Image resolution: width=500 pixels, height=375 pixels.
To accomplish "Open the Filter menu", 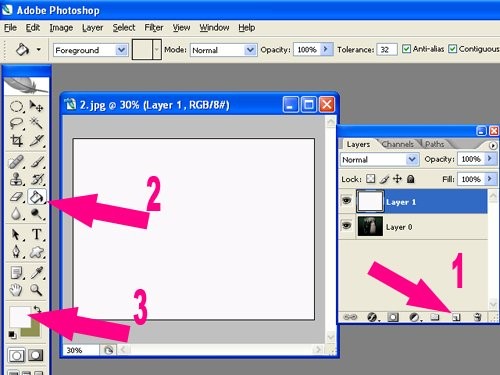I will tap(154, 28).
